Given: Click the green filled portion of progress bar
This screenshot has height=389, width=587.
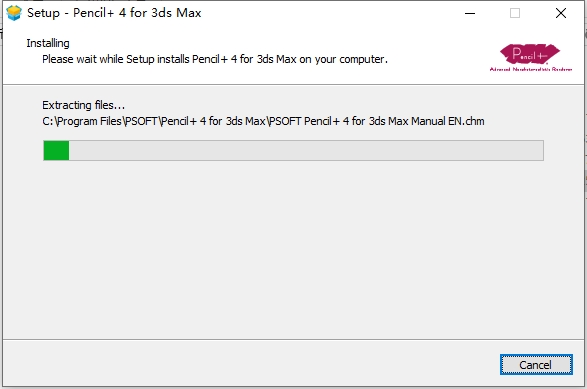Looking at the screenshot, I should click(56, 151).
